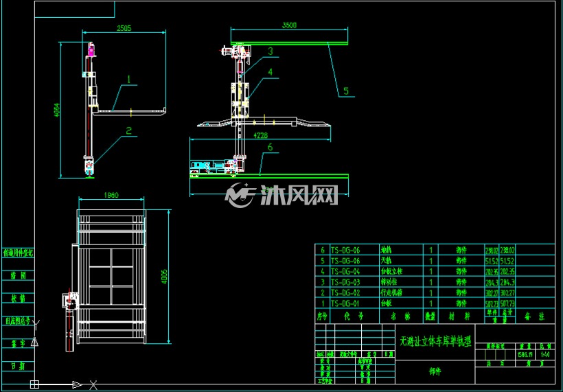Select the 校描 label in left sidebar
This screenshot has height=392, width=563.
pos(19,299)
